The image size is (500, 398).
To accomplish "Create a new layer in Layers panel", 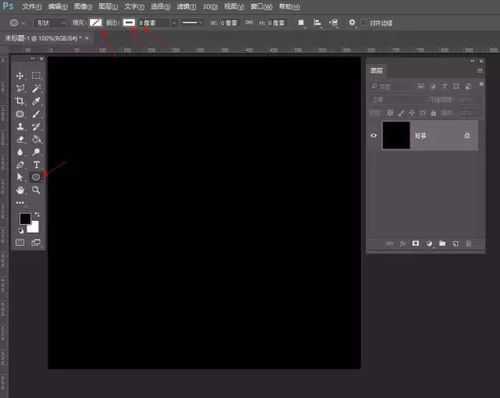I will click(455, 244).
